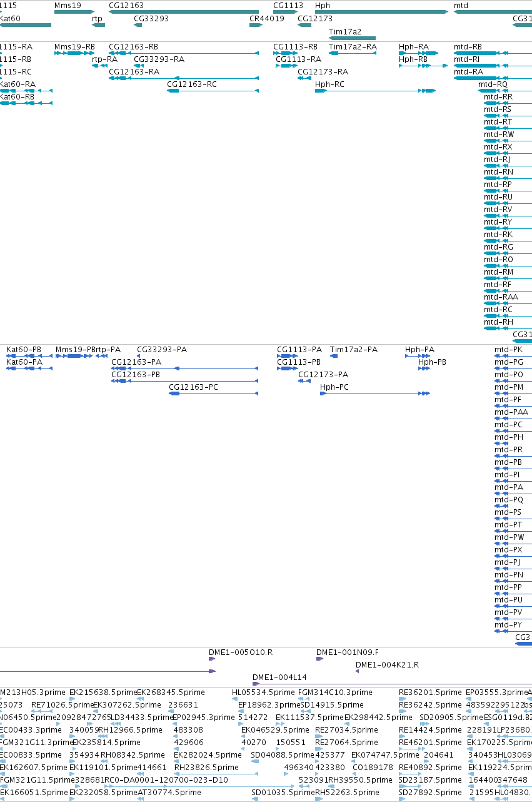This screenshot has height=802, width=532.
Task: Select transcript Hph-RC
Action: (x=330, y=84)
